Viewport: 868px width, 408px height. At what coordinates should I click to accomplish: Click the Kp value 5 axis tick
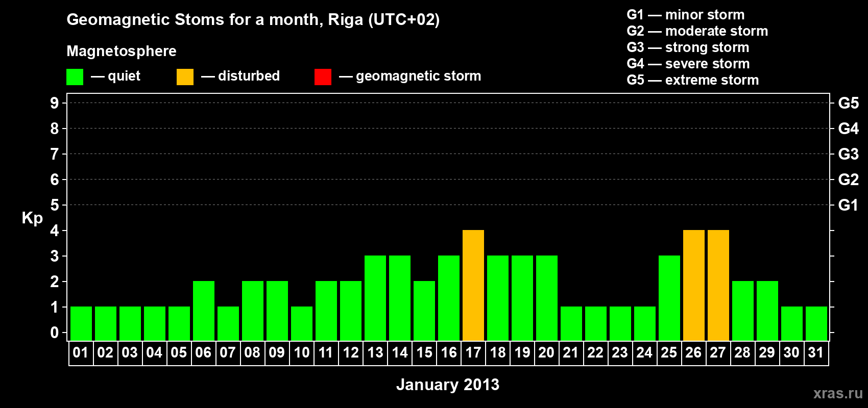pos(54,205)
